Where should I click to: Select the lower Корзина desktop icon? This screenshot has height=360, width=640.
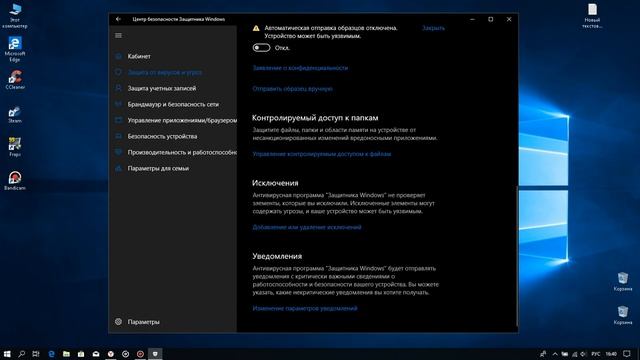[622, 315]
